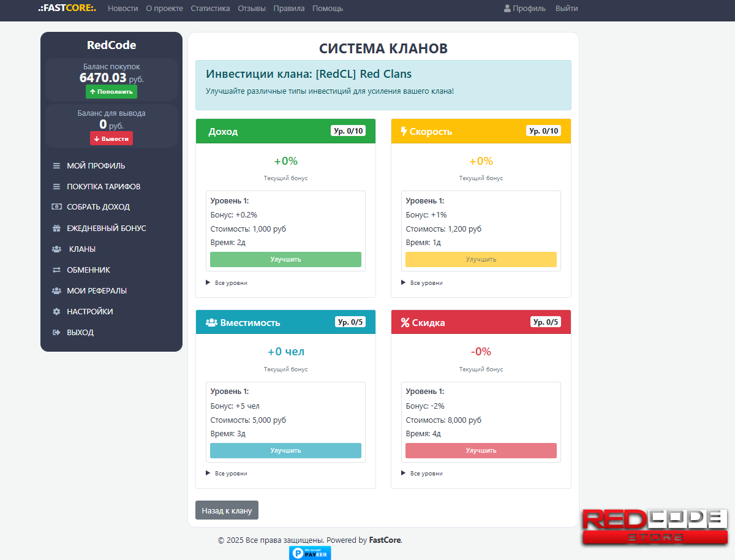Click the gear icon for Настройки
735x560 pixels.
56,312
